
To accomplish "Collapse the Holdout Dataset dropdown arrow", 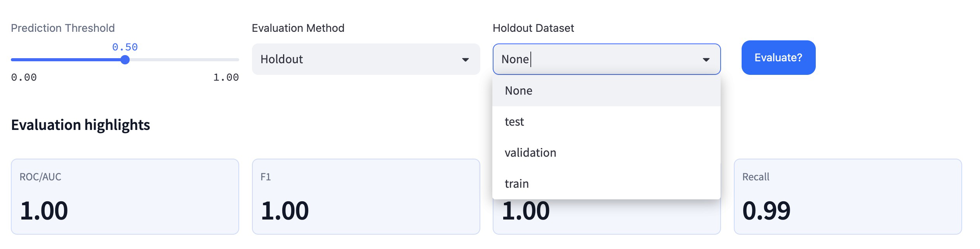I will [x=706, y=59].
